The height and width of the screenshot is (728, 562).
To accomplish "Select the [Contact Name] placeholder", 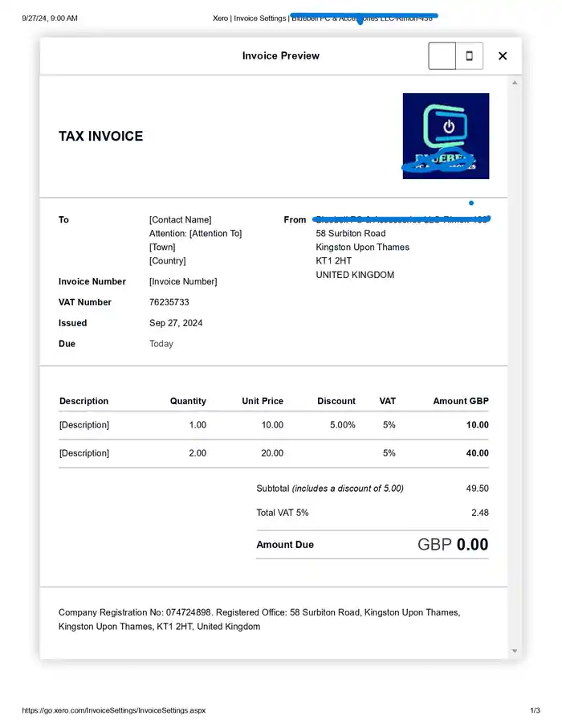I will [x=180, y=219].
